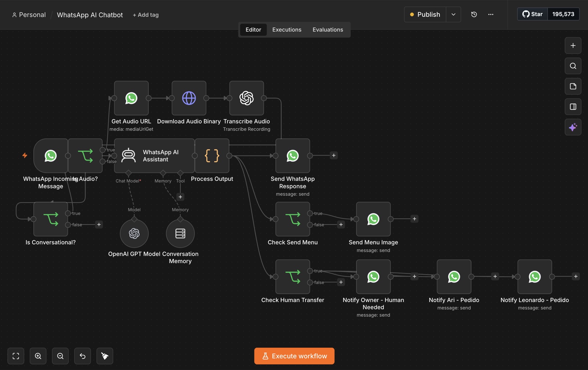
Task: Switch to the Evaluations tab
Action: coord(328,30)
